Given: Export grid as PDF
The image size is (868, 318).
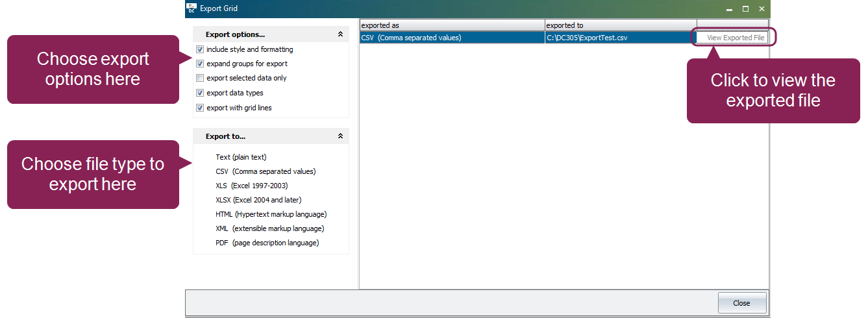Looking at the screenshot, I should 267,243.
